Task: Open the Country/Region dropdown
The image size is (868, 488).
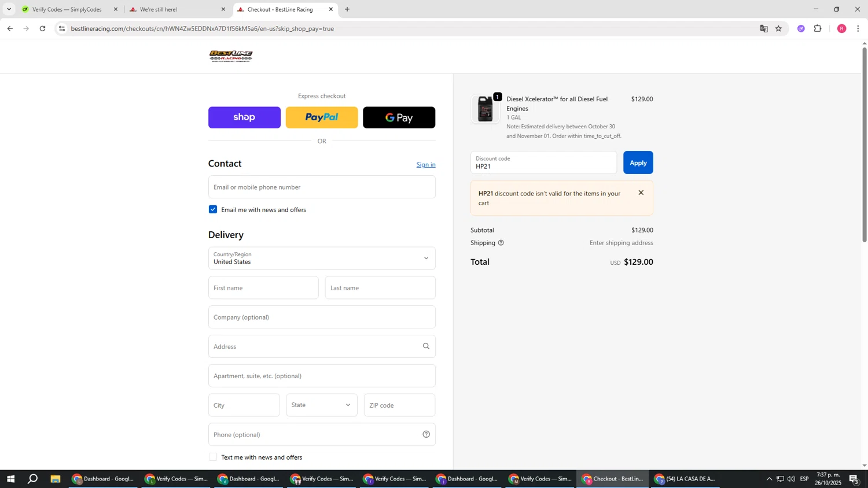Action: click(322, 258)
